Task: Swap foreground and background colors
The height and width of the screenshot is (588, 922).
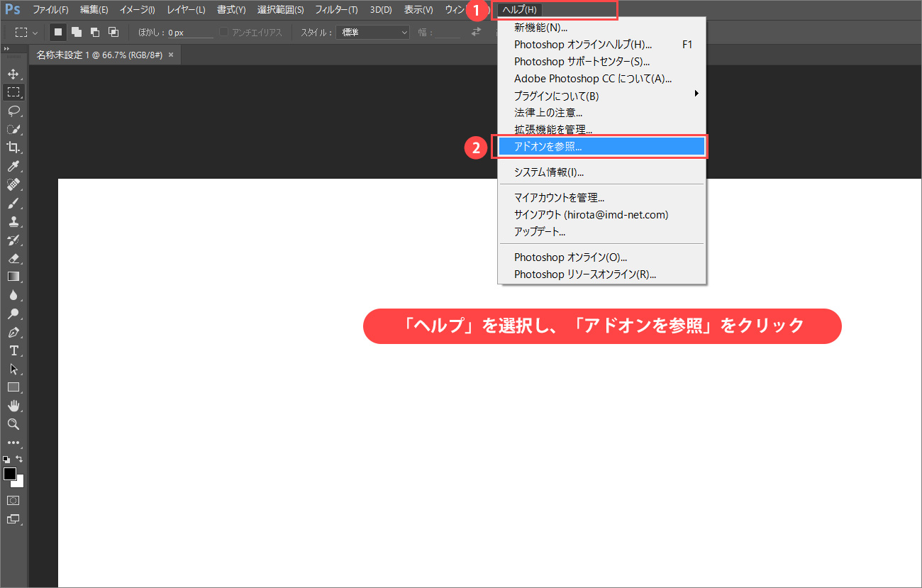Action: [20, 459]
